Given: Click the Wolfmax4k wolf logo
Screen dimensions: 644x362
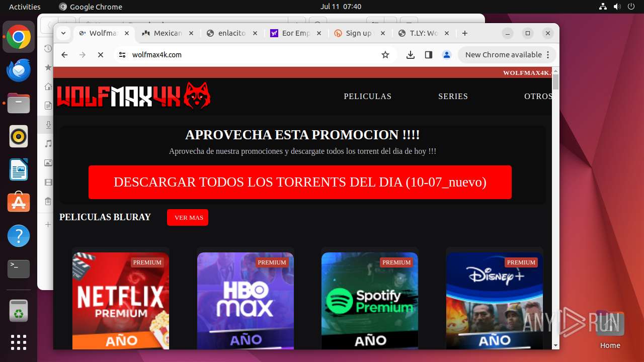Looking at the screenshot, I should tap(134, 96).
